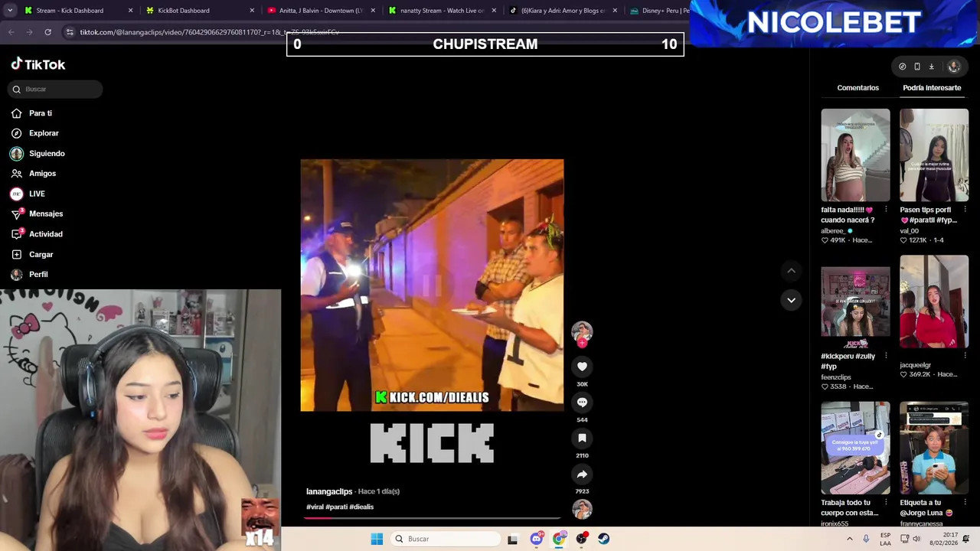This screenshot has width=980, height=551.
Task: Open Mensajes in the sidebar
Action: coord(38,214)
